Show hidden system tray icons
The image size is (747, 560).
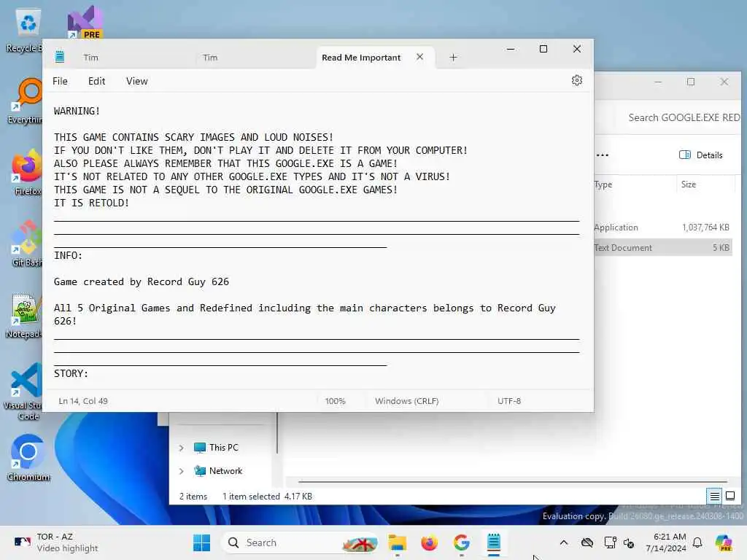[564, 542]
